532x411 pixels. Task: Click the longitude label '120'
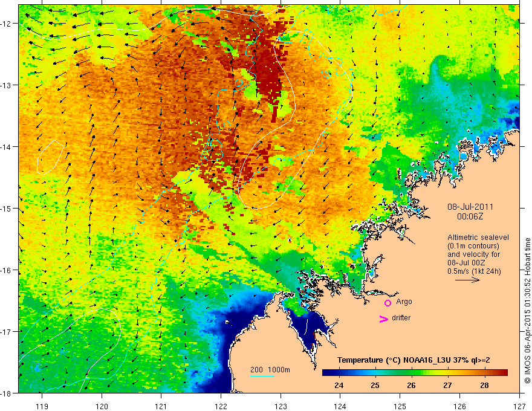(102, 406)
